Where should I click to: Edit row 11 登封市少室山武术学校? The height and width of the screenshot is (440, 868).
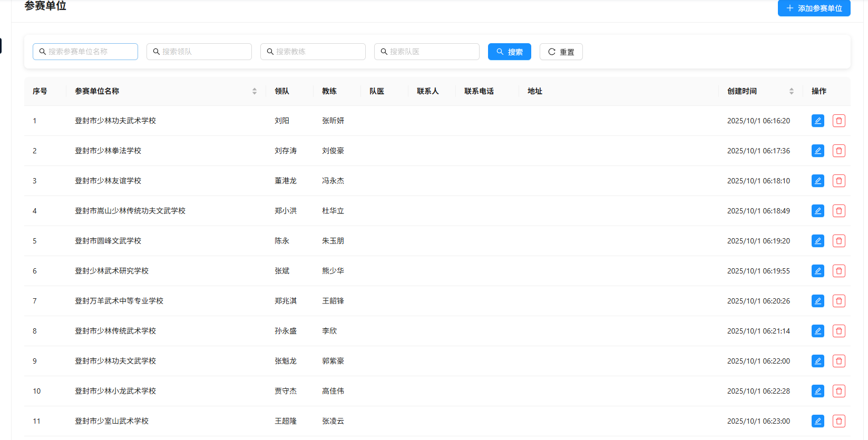click(x=817, y=421)
